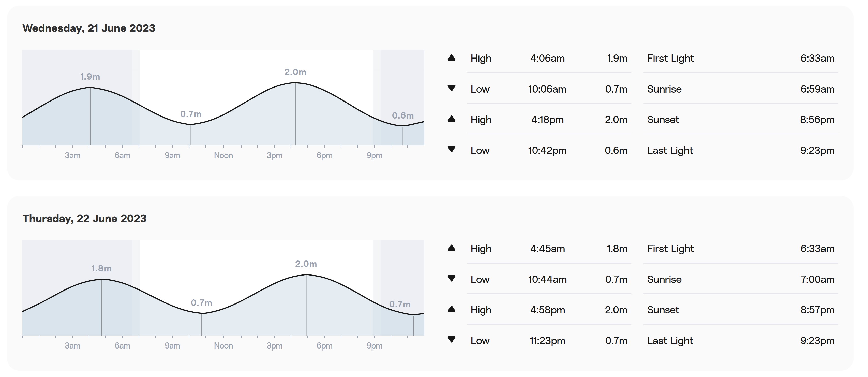Click the down arrow beside Thursday 11:23pm Low
The width and height of the screenshot is (868, 377).
[x=452, y=340]
